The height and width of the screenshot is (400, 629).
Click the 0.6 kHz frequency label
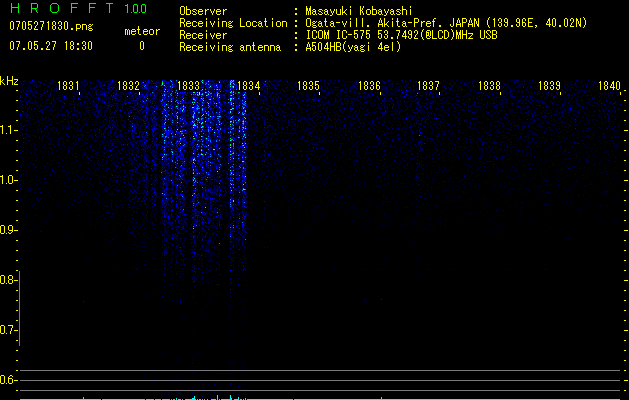[7, 380]
